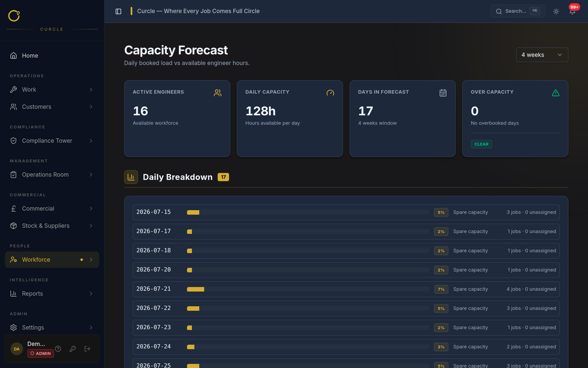Image resolution: width=588 pixels, height=368 pixels.
Task: Expand the Stock & Suppliers chevron
Action: [x=91, y=226]
